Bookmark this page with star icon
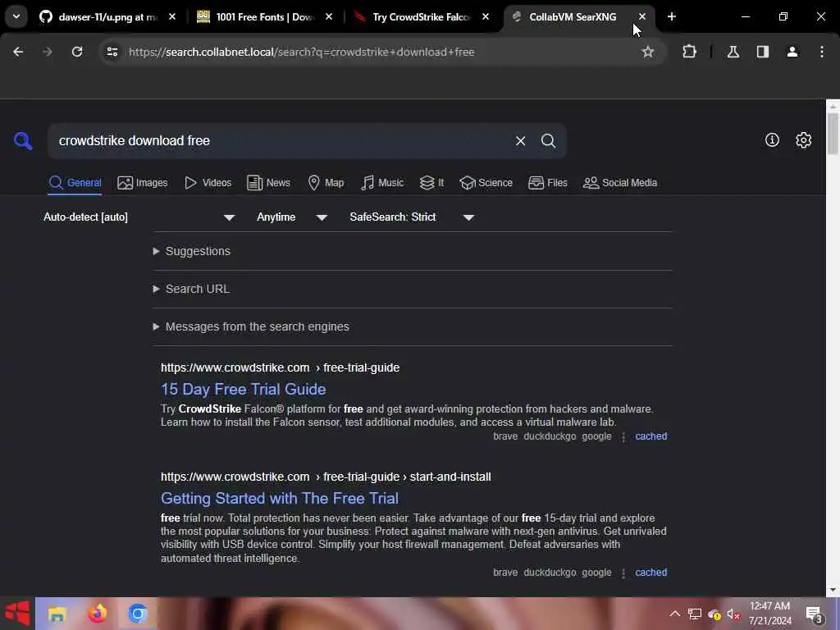The image size is (840, 630). point(648,52)
